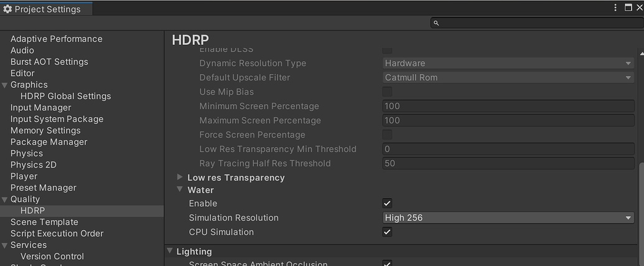Image resolution: width=644 pixels, height=266 pixels.
Task: Open the Default Upscale Filter dropdown
Action: (x=508, y=78)
